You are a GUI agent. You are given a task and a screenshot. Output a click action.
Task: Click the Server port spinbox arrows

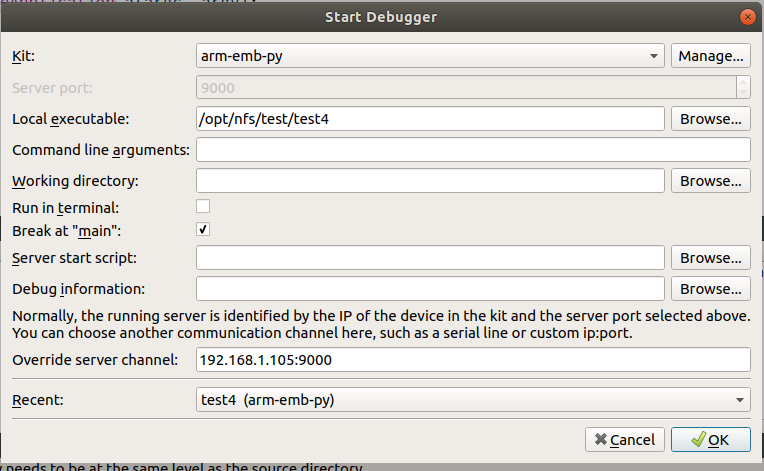point(742,88)
